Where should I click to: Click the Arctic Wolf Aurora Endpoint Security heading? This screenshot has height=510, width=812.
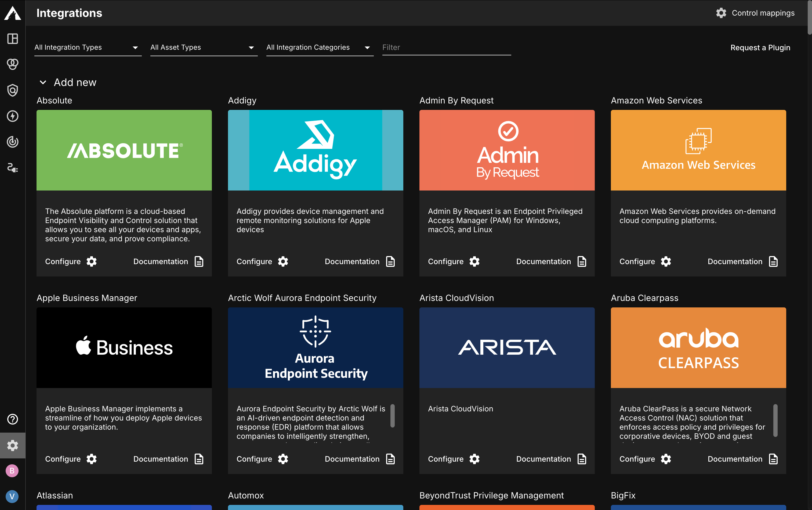pos(302,298)
